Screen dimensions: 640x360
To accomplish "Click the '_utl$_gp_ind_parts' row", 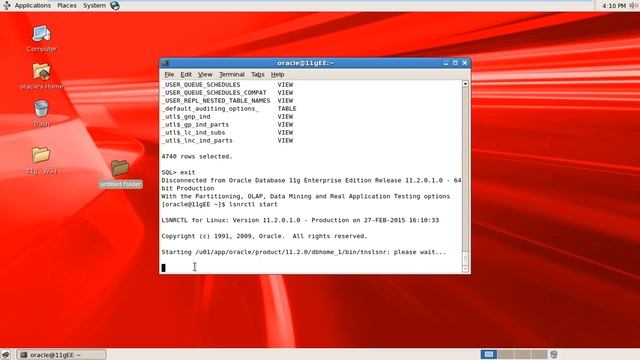I will click(x=227, y=124).
